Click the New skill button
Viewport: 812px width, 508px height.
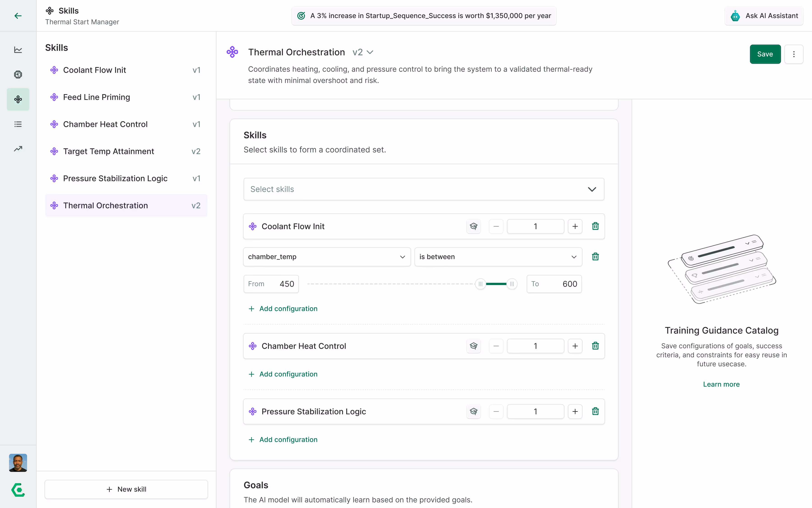pos(126,489)
